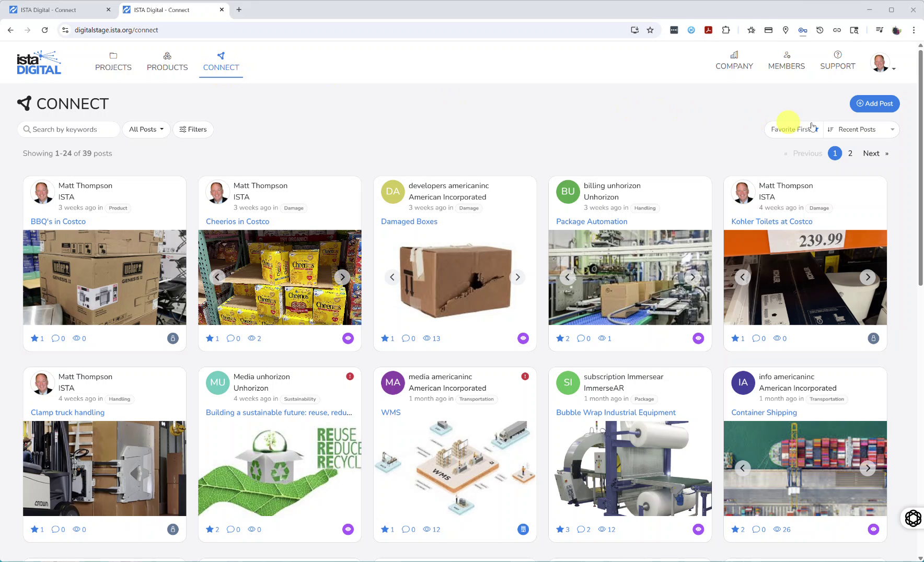924x562 pixels.
Task: Previous image arrow on Container Shipping post
Action: (x=743, y=469)
